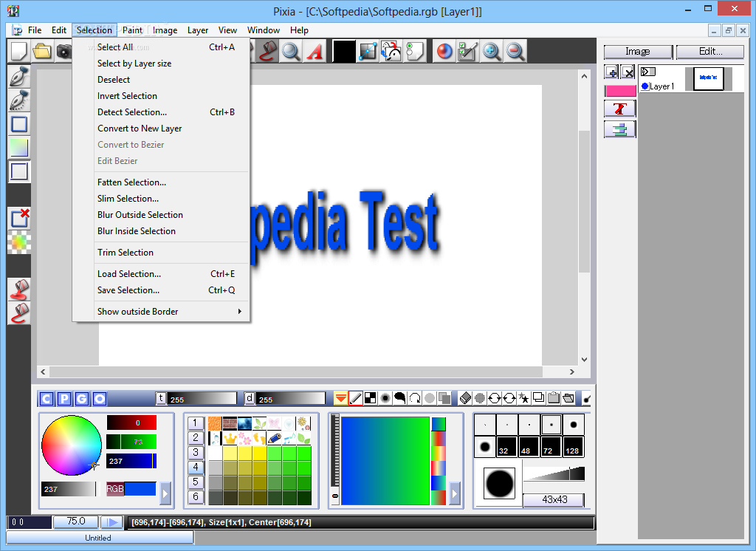The width and height of the screenshot is (756, 551).
Task: Click the traffic-light page icon
Action: point(414,51)
